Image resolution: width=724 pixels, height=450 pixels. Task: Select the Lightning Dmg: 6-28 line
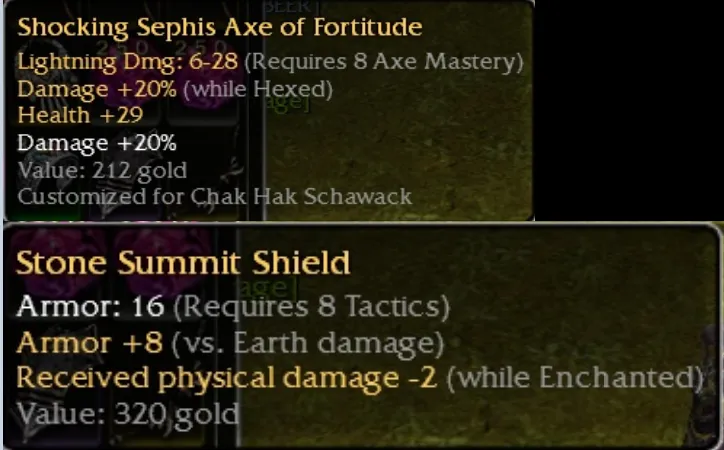point(128,61)
